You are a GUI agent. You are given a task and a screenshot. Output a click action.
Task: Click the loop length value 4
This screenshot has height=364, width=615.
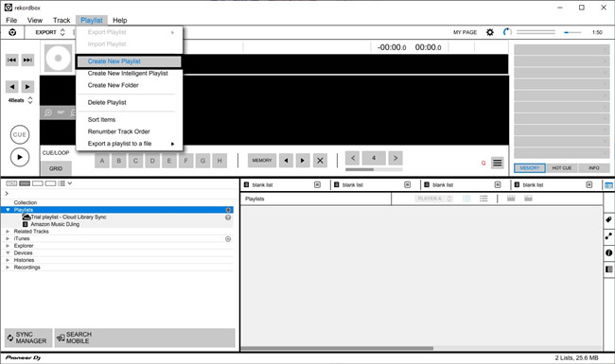tap(374, 158)
